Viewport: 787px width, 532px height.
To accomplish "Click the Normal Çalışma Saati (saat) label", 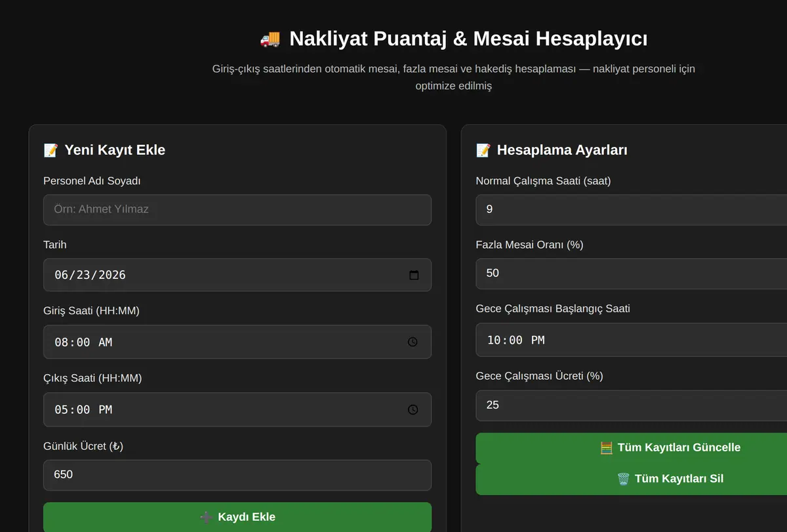I will [x=544, y=181].
